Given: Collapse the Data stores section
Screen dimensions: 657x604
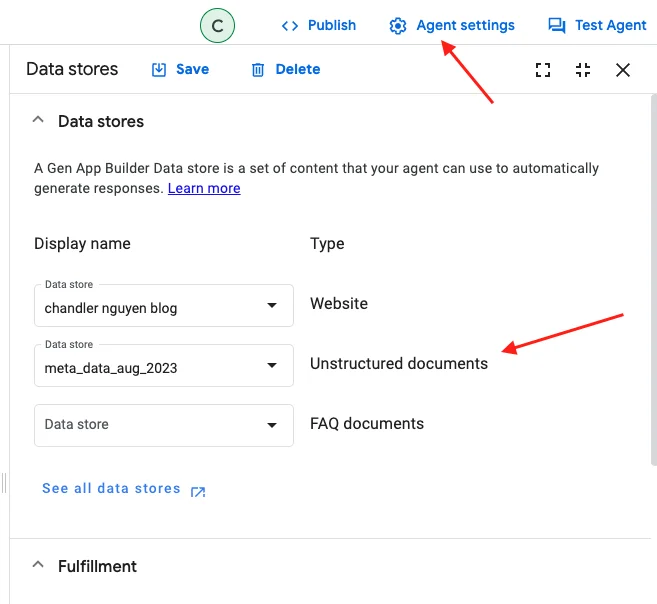Looking at the screenshot, I should click(38, 121).
